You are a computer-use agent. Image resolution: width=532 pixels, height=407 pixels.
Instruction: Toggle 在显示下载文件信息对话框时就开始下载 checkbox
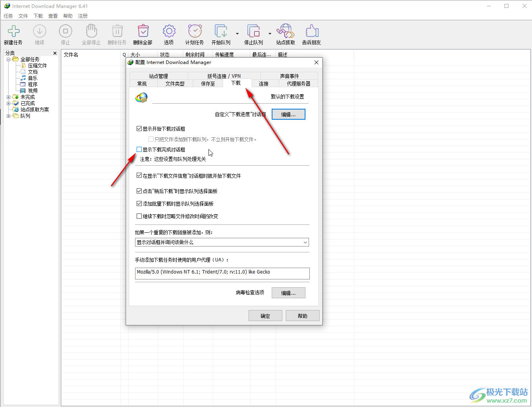coord(139,175)
